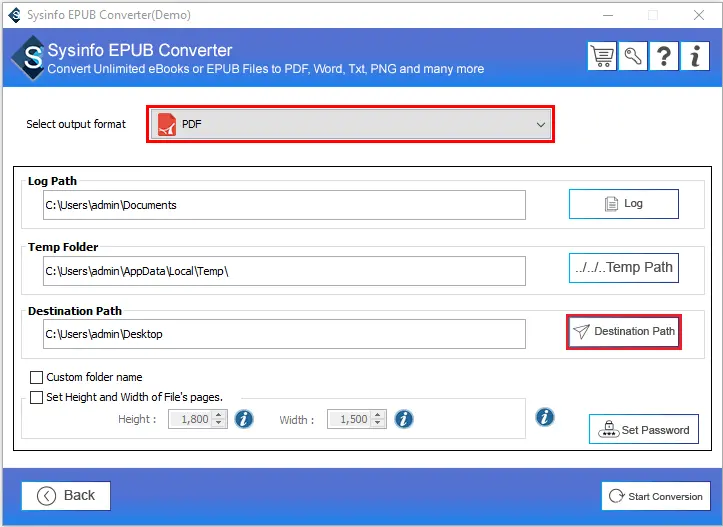Decrease the Width value with the down arrow
Screen dimensions: 723x527
click(x=378, y=423)
